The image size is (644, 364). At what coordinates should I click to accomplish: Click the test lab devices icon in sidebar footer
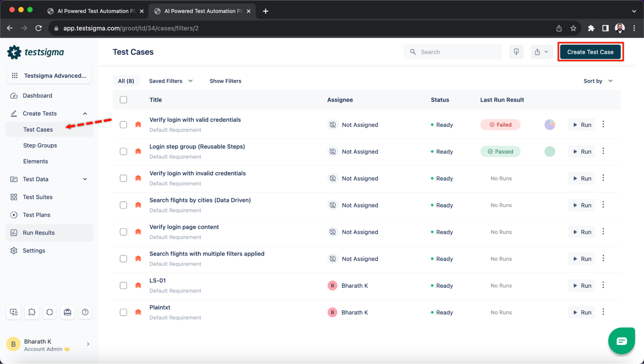tap(14, 312)
